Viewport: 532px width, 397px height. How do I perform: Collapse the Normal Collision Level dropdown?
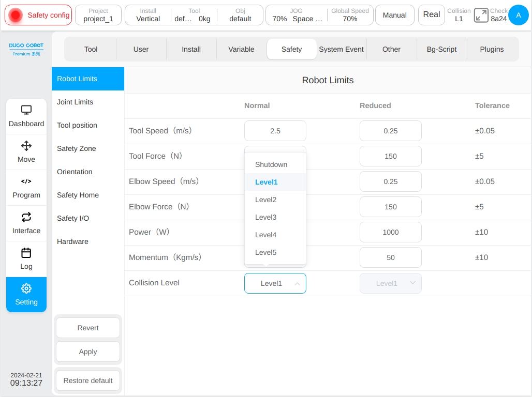pyautogui.click(x=275, y=283)
